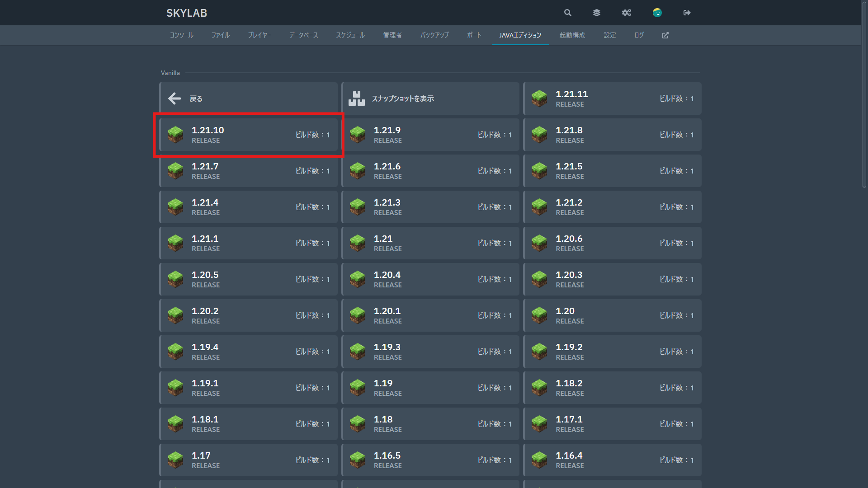Image resolution: width=868 pixels, height=488 pixels.
Task: Select the 1.16.5 release version
Action: click(x=430, y=460)
